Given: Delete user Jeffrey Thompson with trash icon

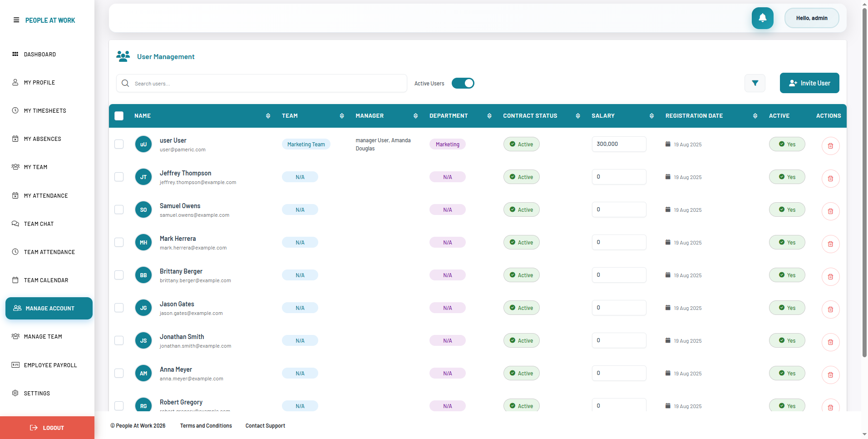Looking at the screenshot, I should (830, 179).
